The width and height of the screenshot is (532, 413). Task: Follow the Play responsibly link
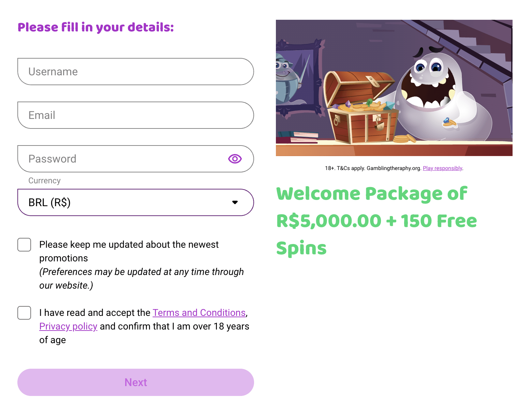click(442, 168)
